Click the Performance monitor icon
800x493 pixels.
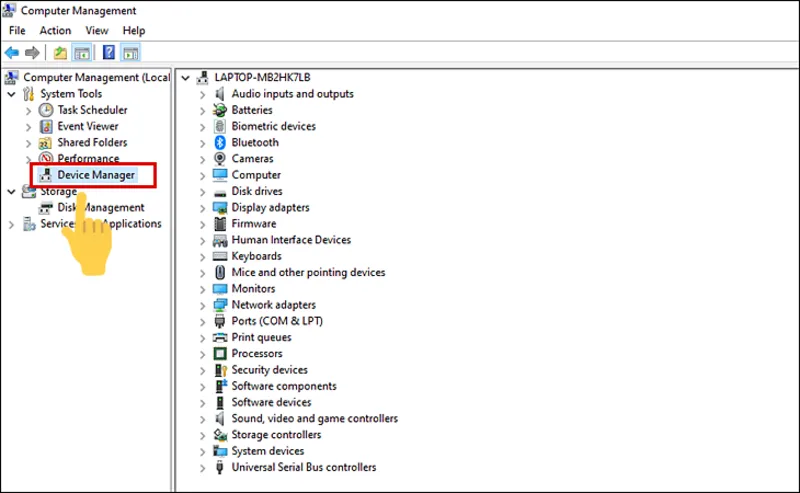tap(46, 159)
